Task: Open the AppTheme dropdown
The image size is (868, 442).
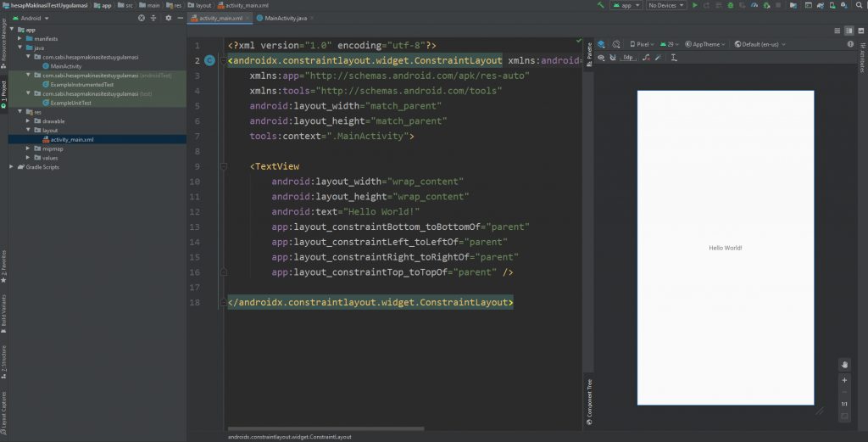Action: (x=705, y=44)
